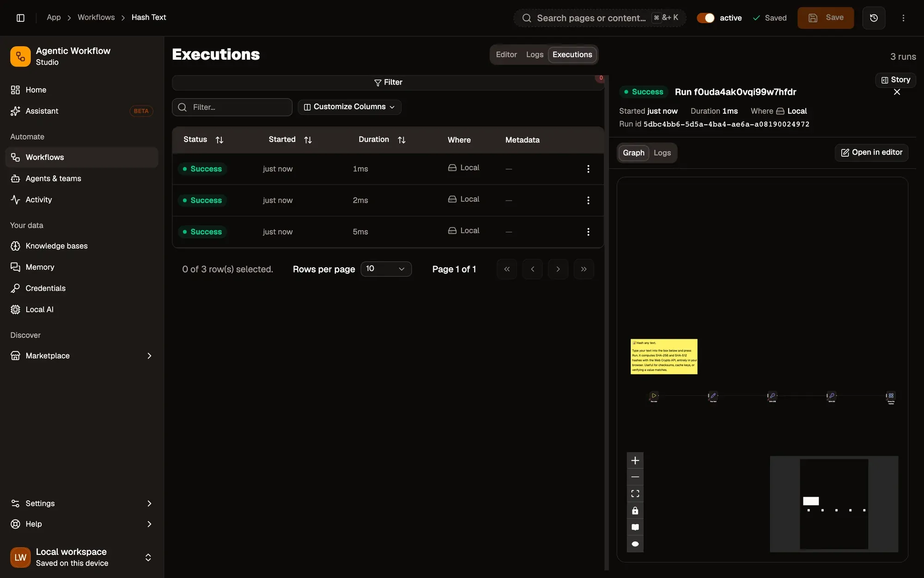
Task: Select the Show the hashes grid node
Action: [891, 396]
